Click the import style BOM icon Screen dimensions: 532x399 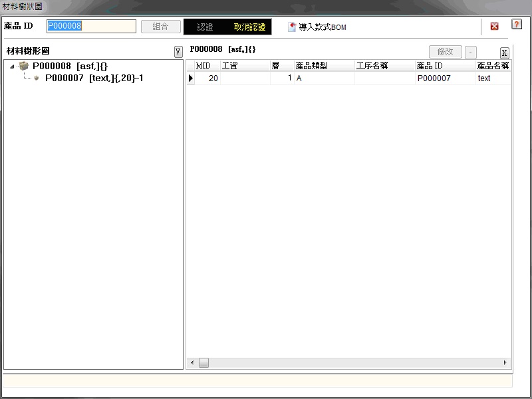click(292, 27)
